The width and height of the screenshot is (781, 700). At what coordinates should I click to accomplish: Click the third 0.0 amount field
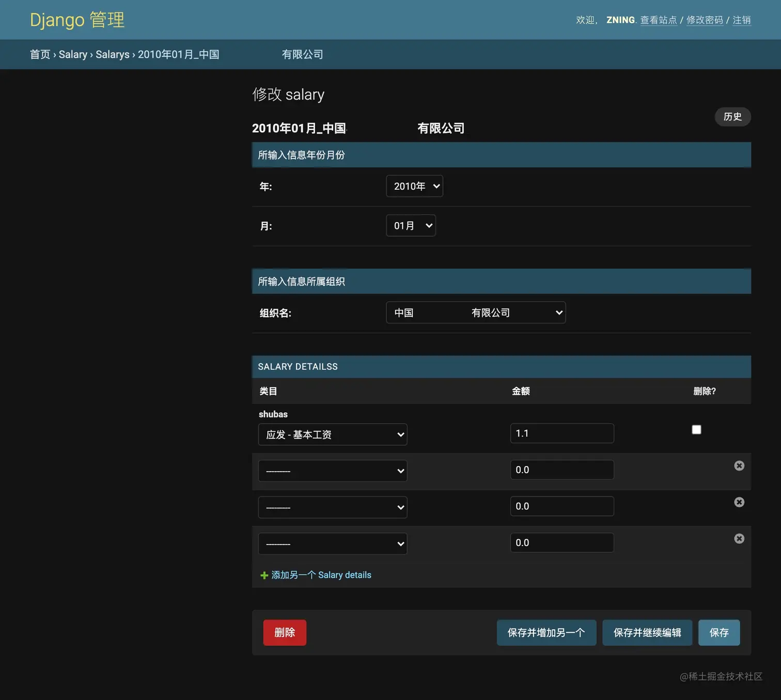(562, 542)
